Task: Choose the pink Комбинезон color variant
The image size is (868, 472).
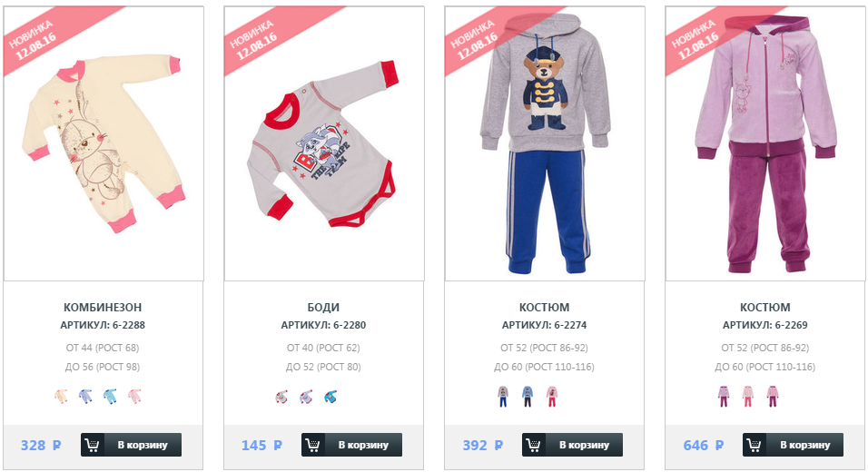Action: tap(134, 396)
